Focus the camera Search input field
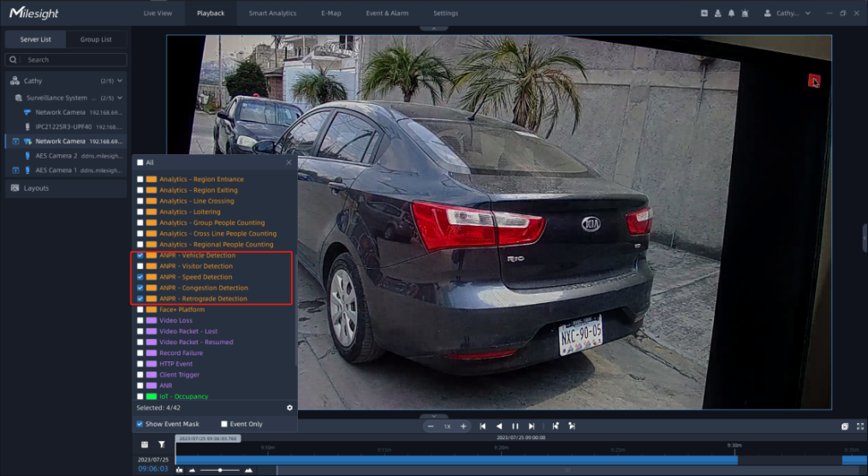This screenshot has width=868, height=476. point(66,60)
